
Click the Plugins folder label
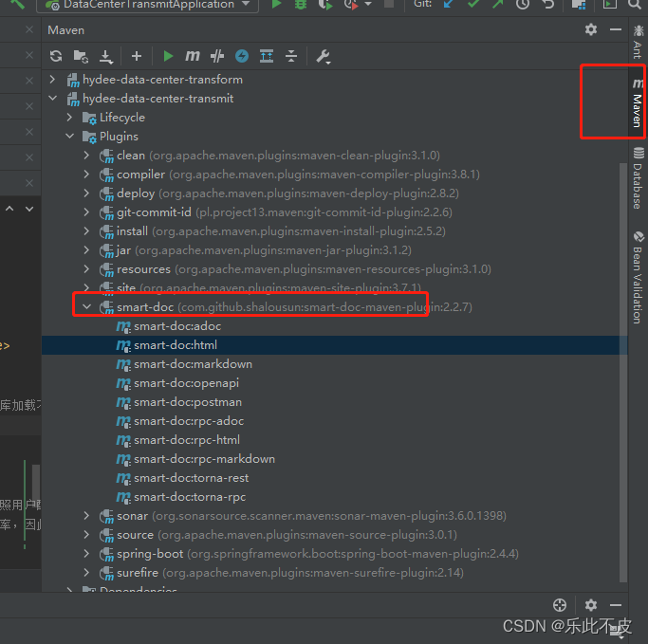(119, 137)
